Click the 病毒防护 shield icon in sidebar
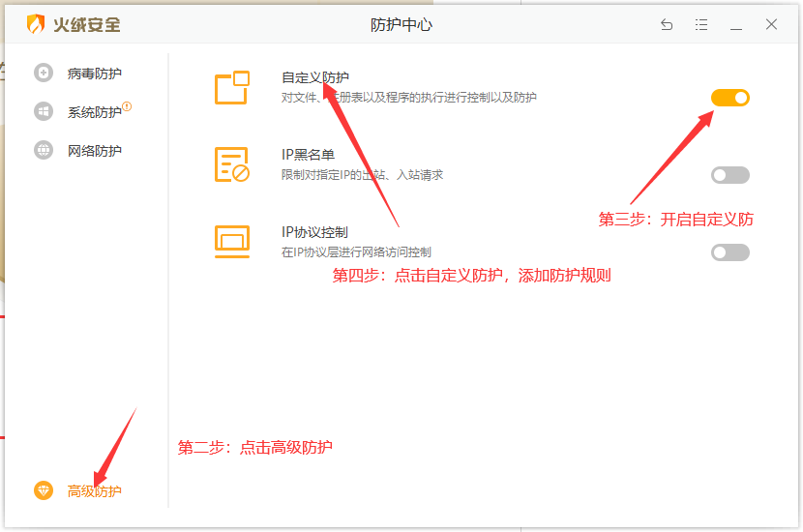This screenshot has width=803, height=532. pos(44,73)
